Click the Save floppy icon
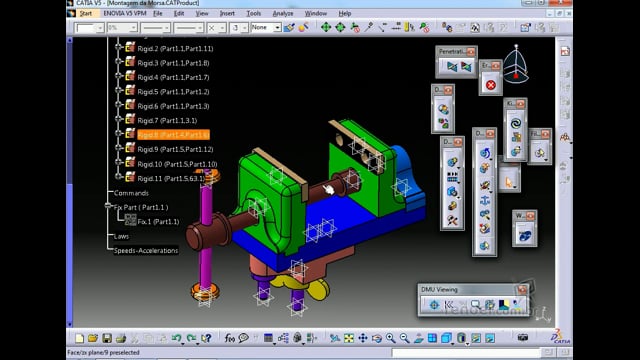Screen dimensions: 640x360 pos(107,338)
